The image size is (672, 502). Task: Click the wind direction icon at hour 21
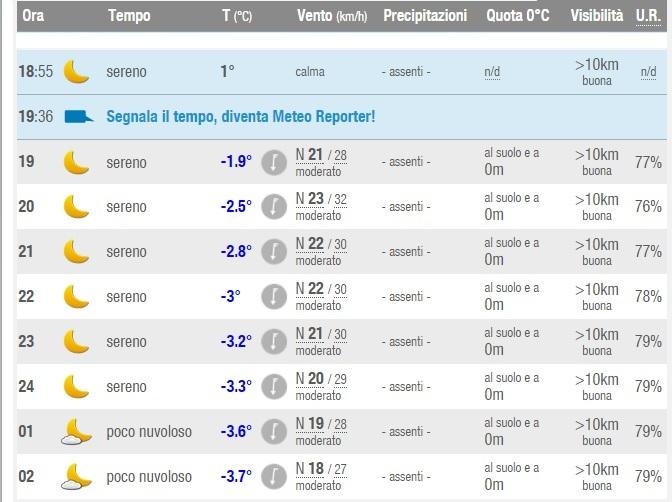click(x=274, y=252)
